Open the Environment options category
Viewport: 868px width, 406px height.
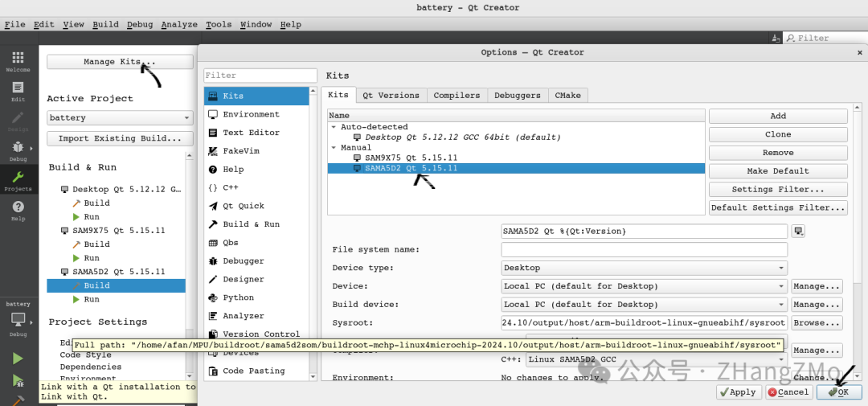pyautogui.click(x=256, y=114)
